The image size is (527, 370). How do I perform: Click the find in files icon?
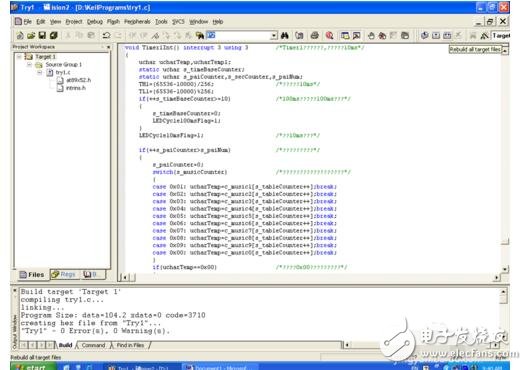pos(200,35)
